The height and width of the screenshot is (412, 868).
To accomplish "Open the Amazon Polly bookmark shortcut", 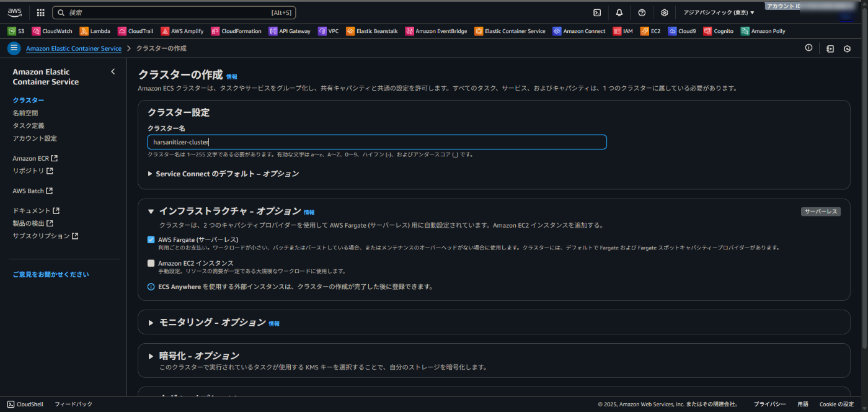I will coord(763,31).
